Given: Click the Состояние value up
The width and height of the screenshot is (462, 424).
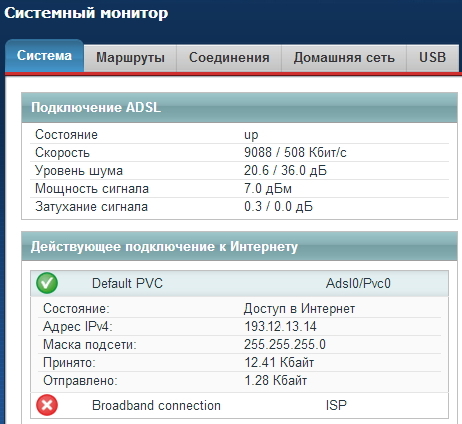Looking at the screenshot, I should [251, 135].
